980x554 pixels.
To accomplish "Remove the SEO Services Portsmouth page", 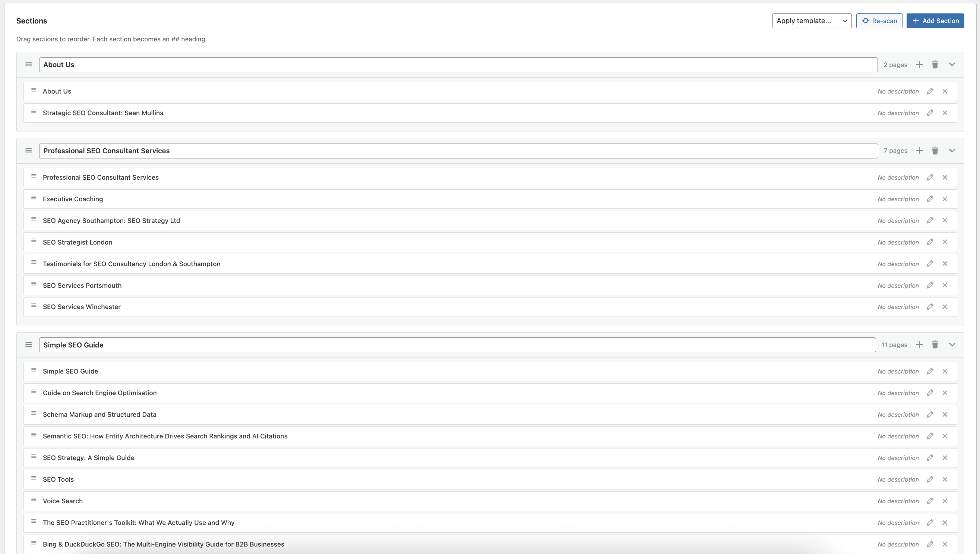I will point(945,285).
